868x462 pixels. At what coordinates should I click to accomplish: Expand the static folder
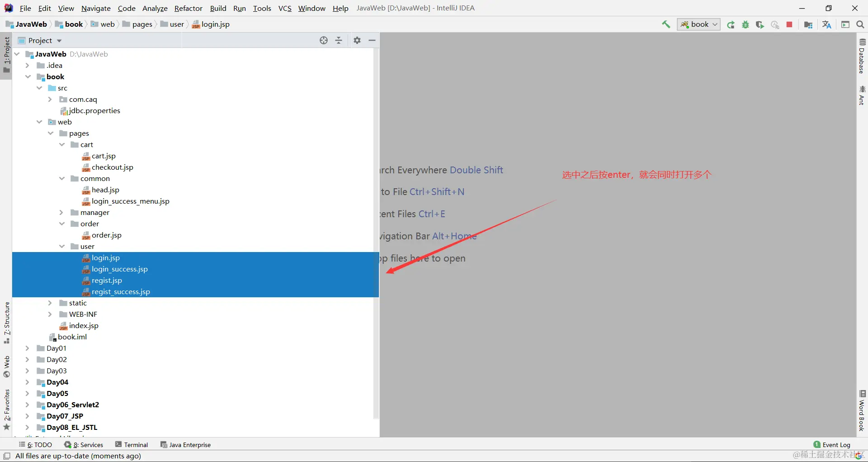(x=50, y=303)
